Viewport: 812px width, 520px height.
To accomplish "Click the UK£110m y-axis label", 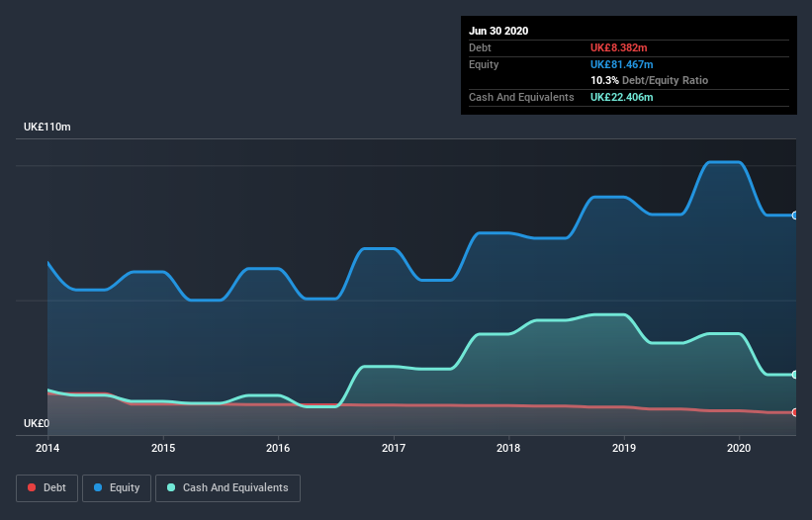I will pos(47,127).
